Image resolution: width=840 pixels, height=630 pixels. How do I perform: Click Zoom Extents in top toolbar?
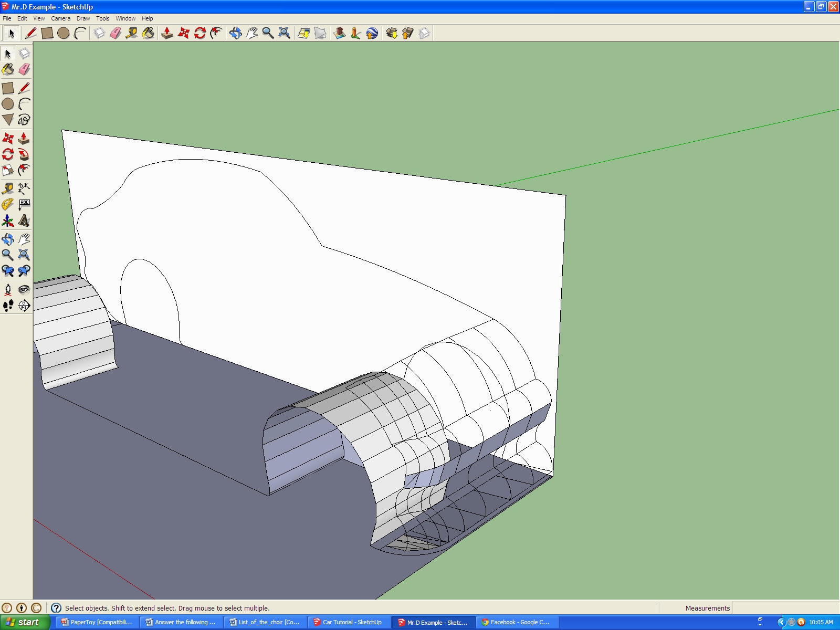coord(284,33)
